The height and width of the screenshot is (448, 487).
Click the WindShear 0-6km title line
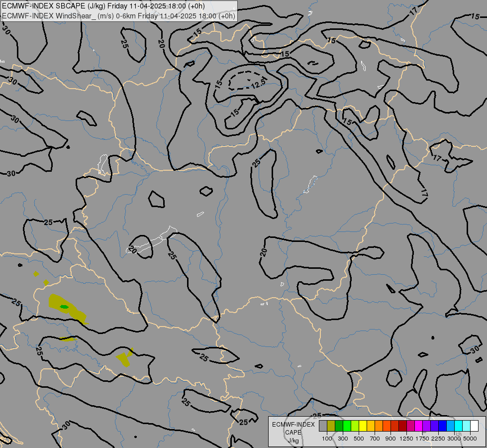point(119,16)
